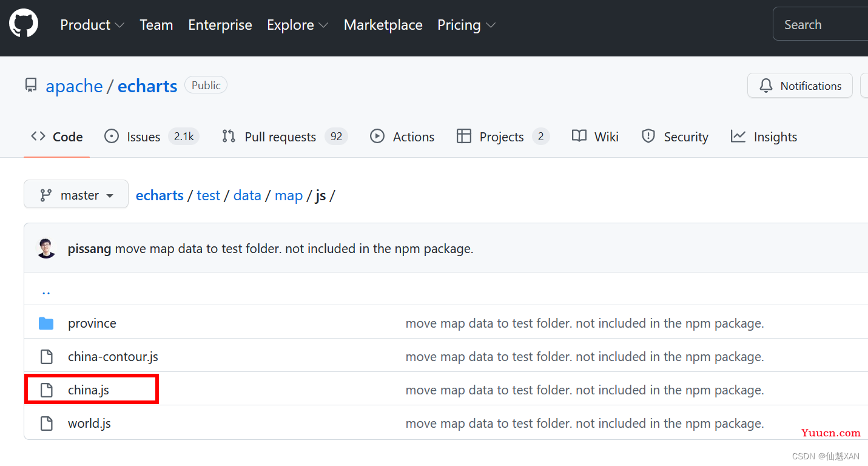
Task: Click the Notifications bell icon
Action: coord(766,86)
